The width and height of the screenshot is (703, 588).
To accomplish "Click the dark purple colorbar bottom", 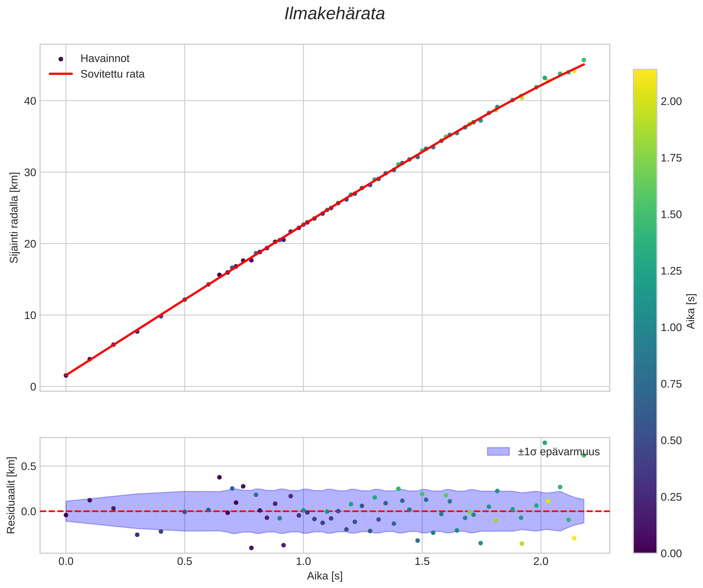I will 645,549.
